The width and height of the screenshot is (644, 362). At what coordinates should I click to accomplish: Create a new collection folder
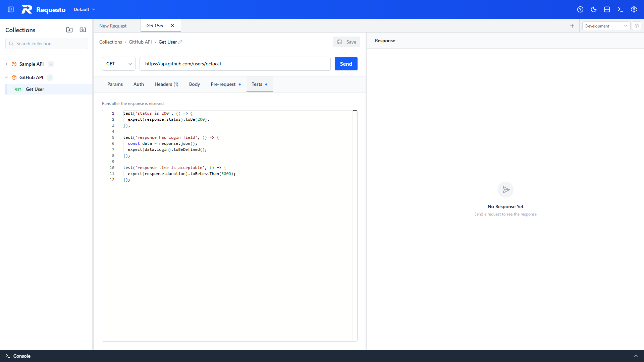click(x=69, y=30)
